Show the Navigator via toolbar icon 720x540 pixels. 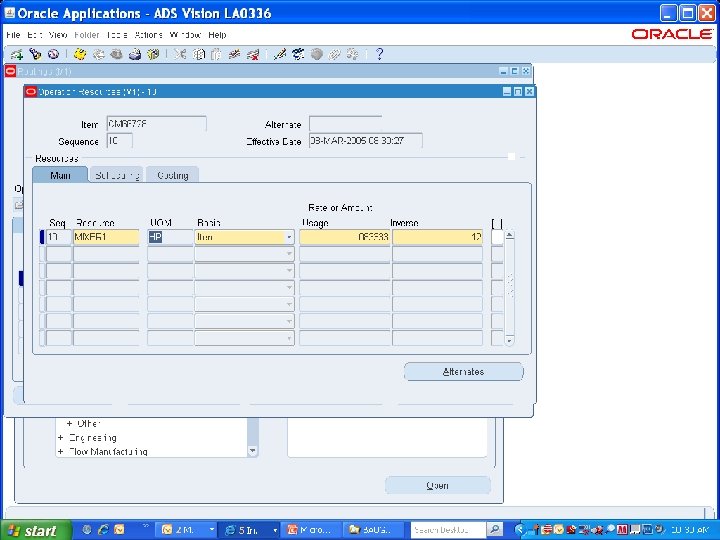tap(53, 55)
